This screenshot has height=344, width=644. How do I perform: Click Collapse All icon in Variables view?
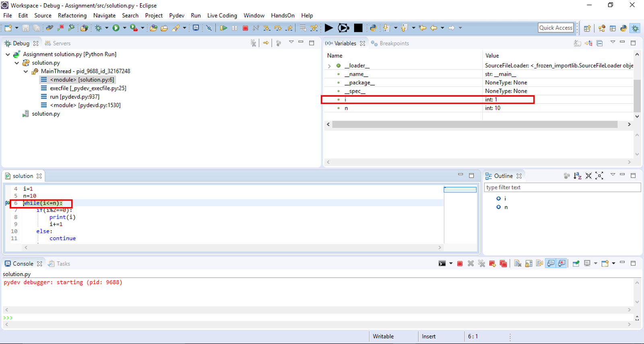click(600, 43)
